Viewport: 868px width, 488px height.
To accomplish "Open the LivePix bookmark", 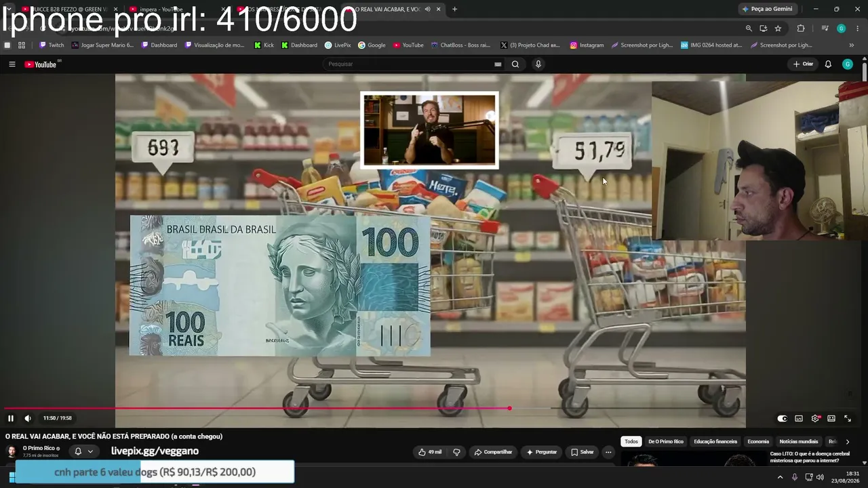I will 338,45.
